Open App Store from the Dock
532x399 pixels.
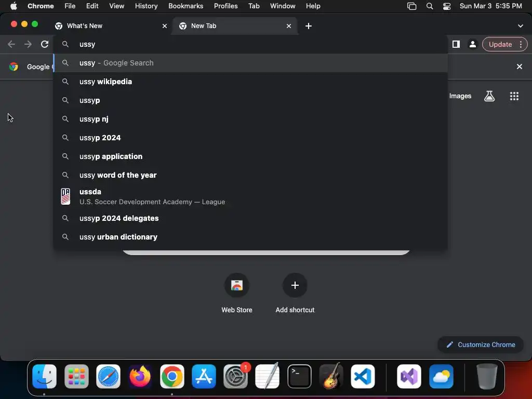pos(204,376)
